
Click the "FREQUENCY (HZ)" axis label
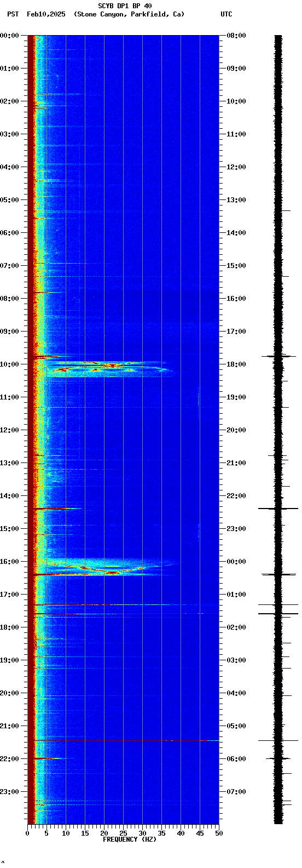130,840
